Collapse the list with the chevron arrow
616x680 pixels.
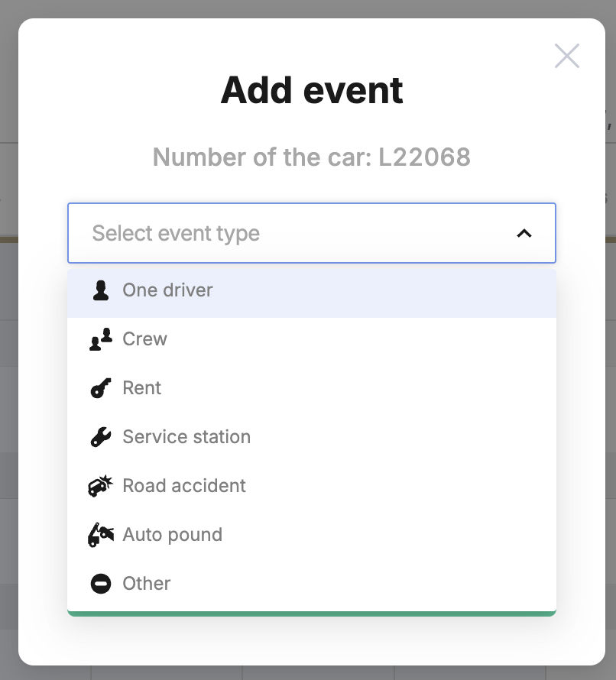(524, 233)
